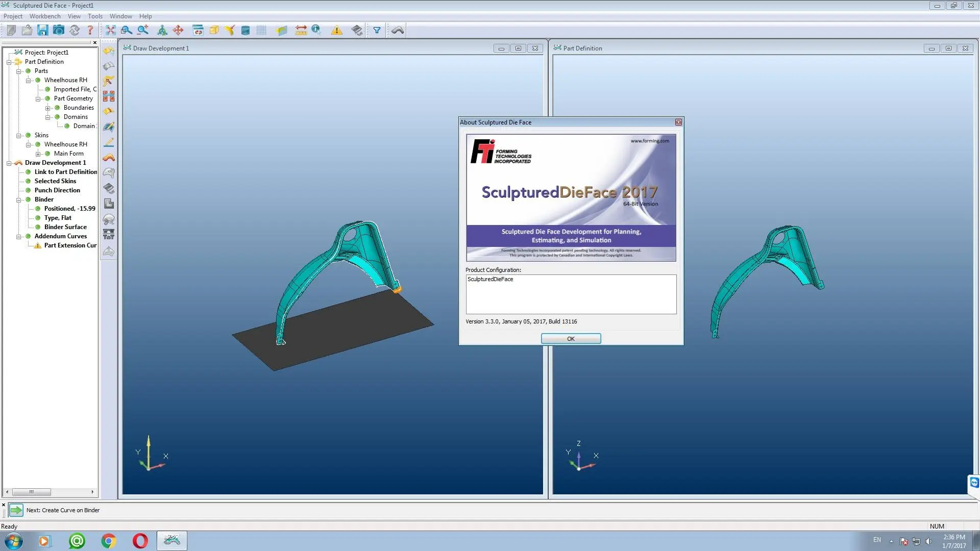Image resolution: width=980 pixels, height=551 pixels.
Task: Click inside the Product Configuration text box
Action: pyautogui.click(x=571, y=294)
